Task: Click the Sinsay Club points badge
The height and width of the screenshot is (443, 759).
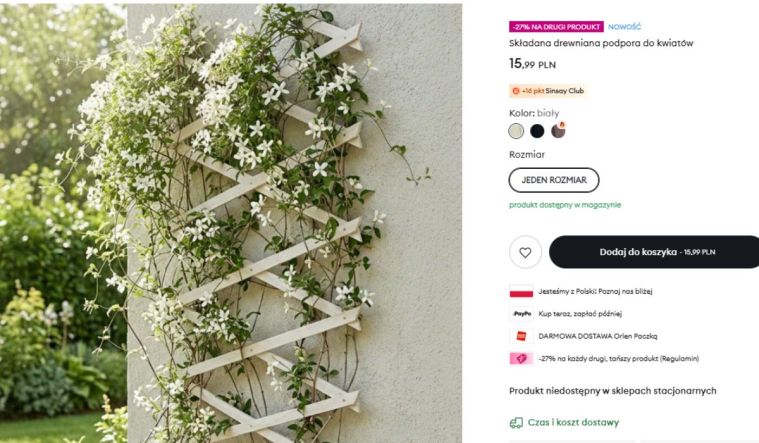Action: pyautogui.click(x=548, y=91)
